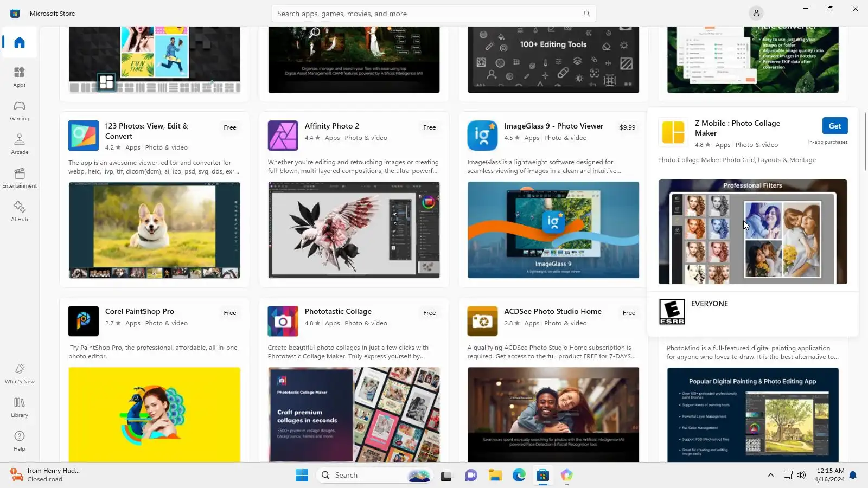This screenshot has width=868, height=488.
Task: Open the Copilot icon in the taskbar
Action: [x=567, y=476]
